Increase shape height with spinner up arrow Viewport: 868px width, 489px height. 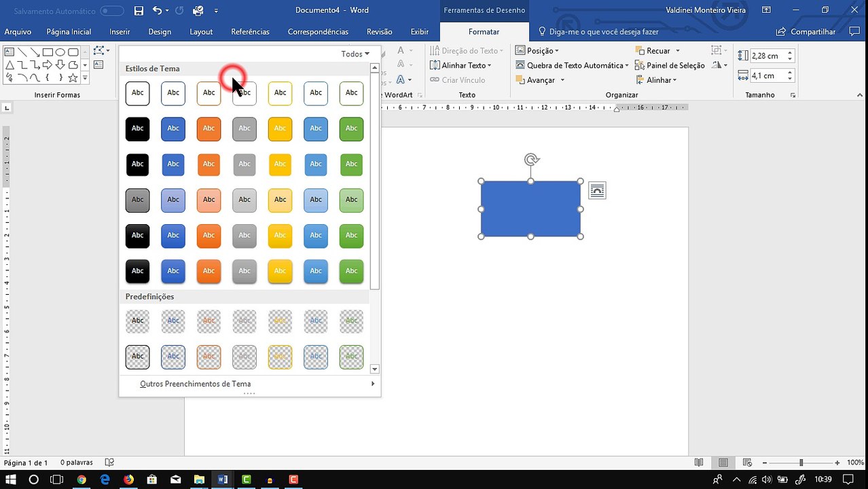tap(791, 53)
